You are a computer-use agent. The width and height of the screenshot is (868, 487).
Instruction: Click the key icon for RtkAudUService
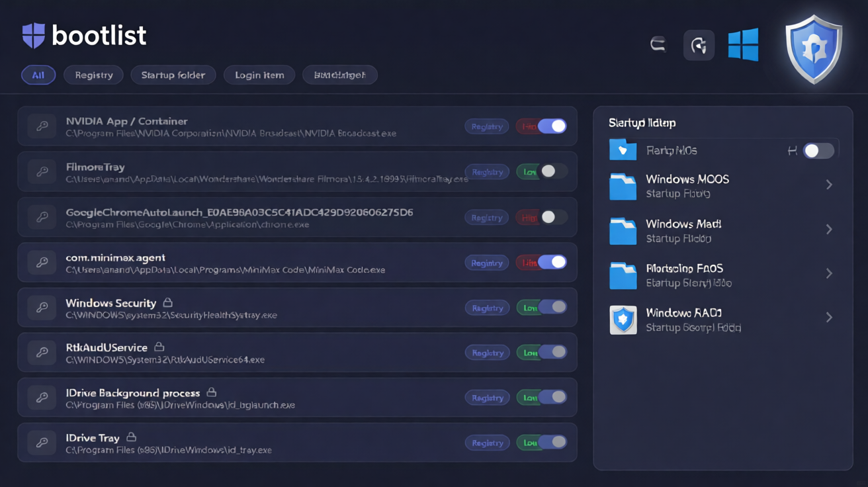tap(42, 353)
